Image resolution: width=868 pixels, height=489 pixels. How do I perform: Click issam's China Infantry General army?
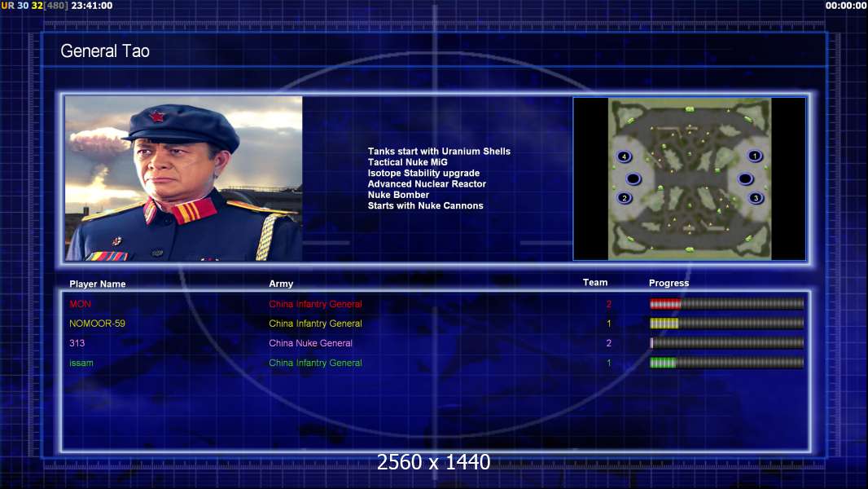pyautogui.click(x=316, y=363)
